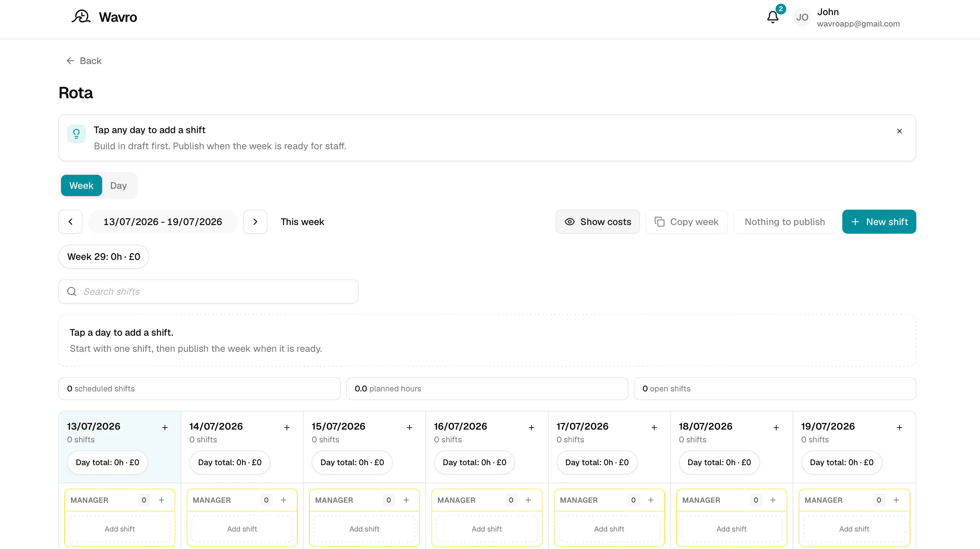
Task: Open the JO user avatar
Action: (x=802, y=17)
